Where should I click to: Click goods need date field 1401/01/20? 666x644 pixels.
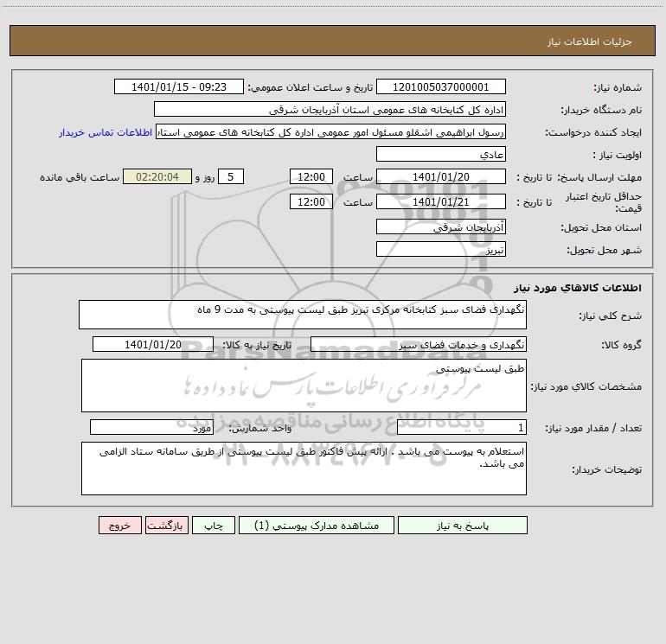(153, 344)
